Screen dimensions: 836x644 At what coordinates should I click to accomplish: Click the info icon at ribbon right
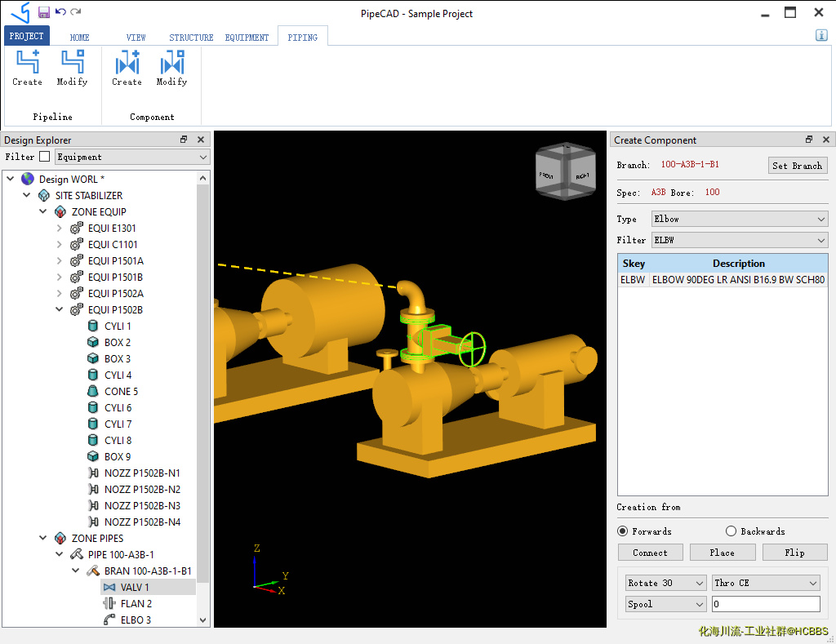pyautogui.click(x=821, y=35)
